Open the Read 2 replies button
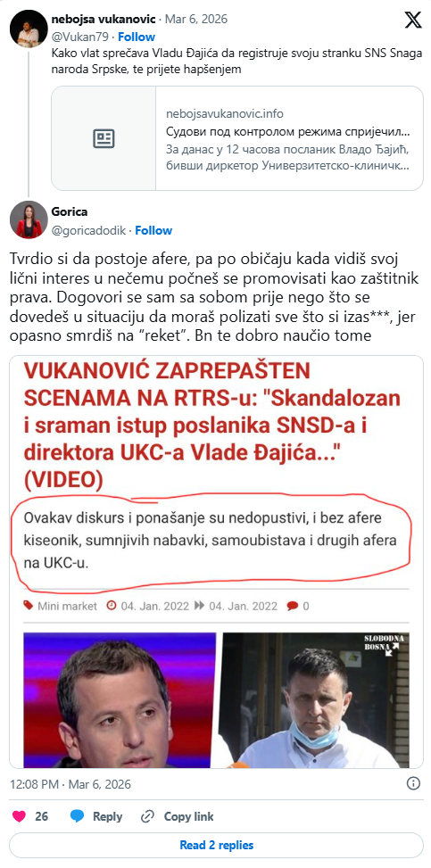The width and height of the screenshot is (431, 868). [216, 845]
